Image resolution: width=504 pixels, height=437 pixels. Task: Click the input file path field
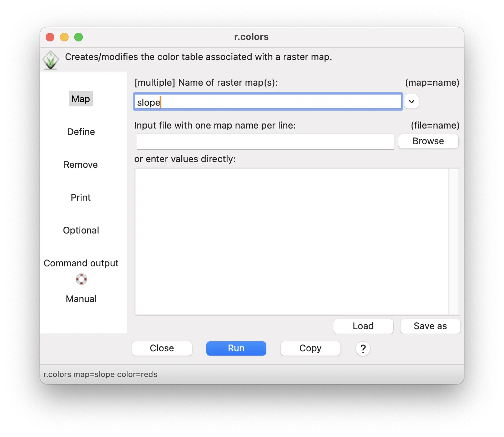tap(265, 142)
